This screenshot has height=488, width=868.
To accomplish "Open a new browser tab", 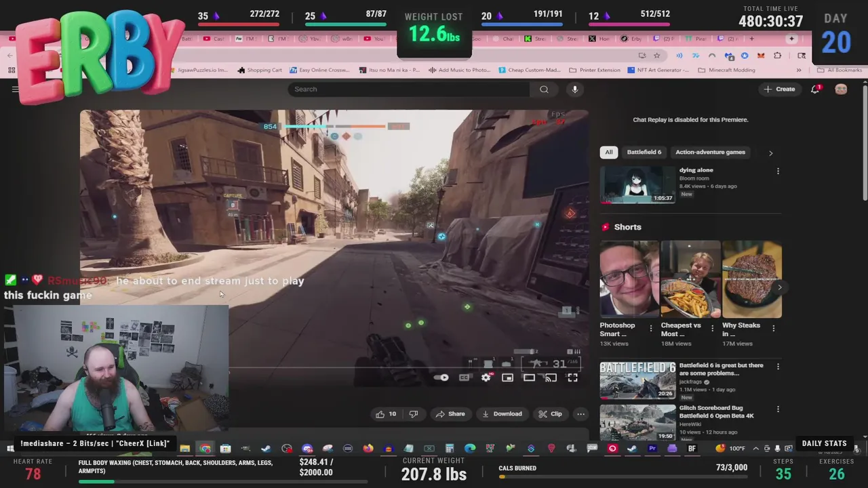I will [751, 39].
